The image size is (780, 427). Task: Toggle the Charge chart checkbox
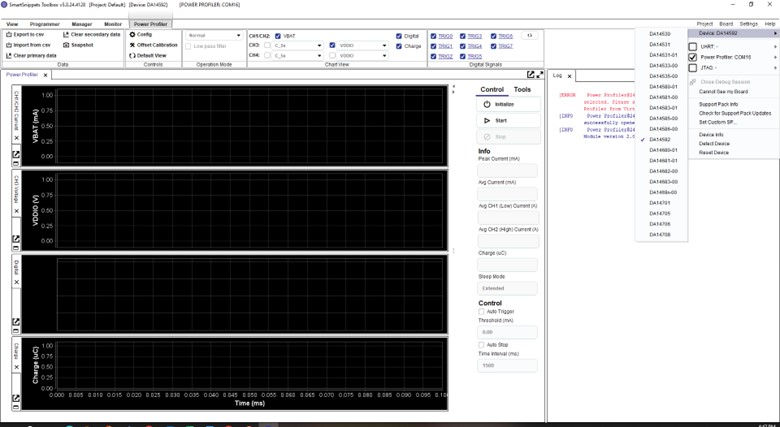(399, 46)
